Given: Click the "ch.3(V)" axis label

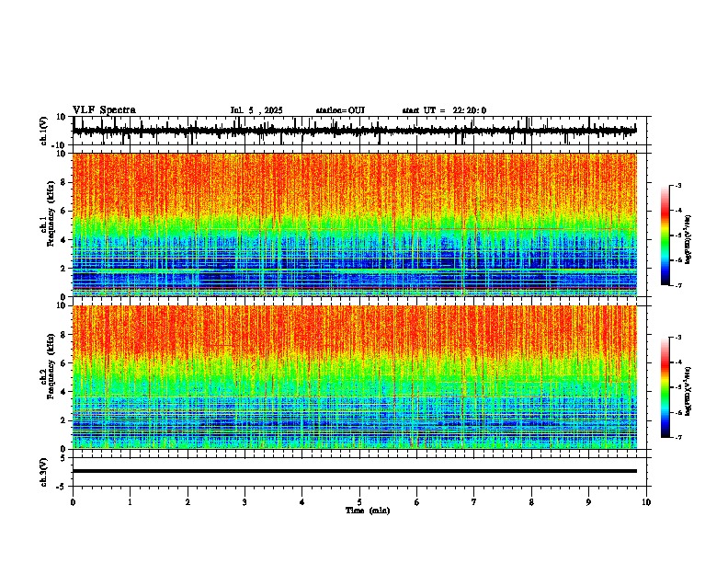Looking at the screenshot, I should coord(44,472).
